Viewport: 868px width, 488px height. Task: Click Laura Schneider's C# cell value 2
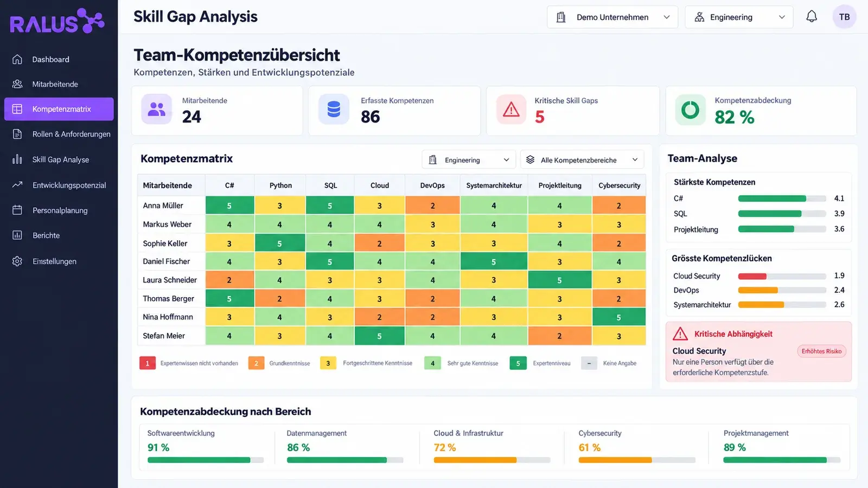coord(229,280)
